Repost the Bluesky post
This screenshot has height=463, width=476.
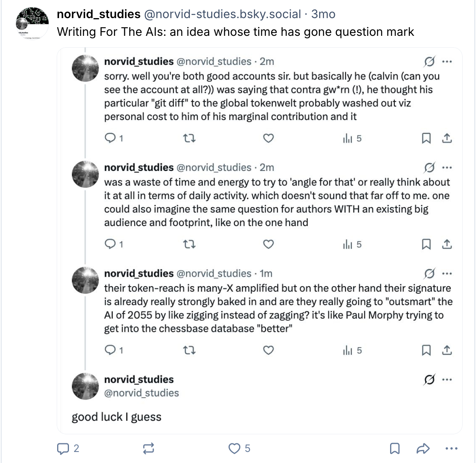pos(149,448)
